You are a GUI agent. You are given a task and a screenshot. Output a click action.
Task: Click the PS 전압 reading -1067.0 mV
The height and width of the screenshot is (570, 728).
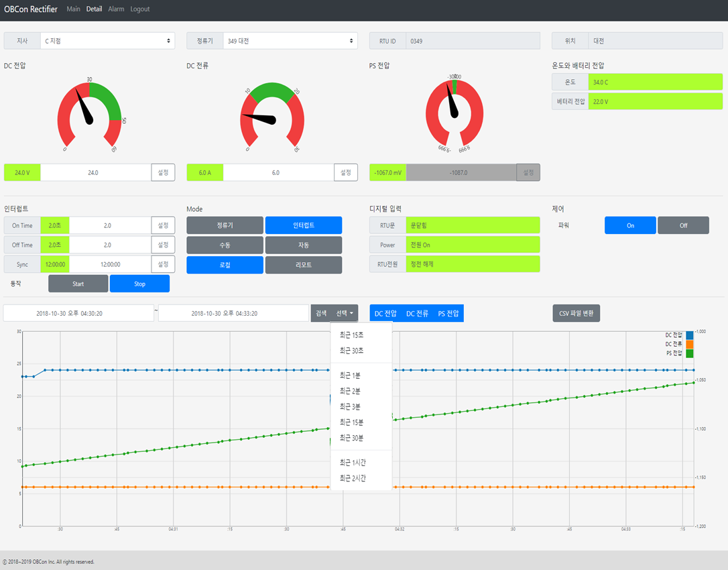(x=387, y=172)
